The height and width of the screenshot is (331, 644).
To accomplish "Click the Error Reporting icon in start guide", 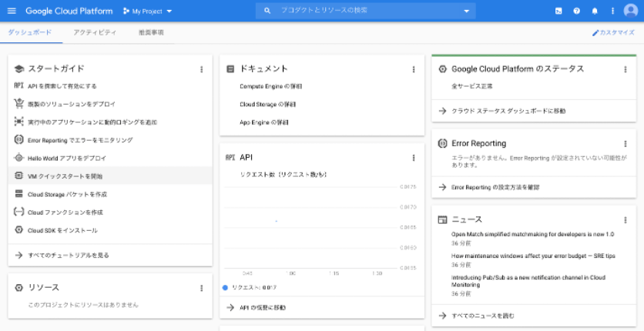I will tap(18, 140).
